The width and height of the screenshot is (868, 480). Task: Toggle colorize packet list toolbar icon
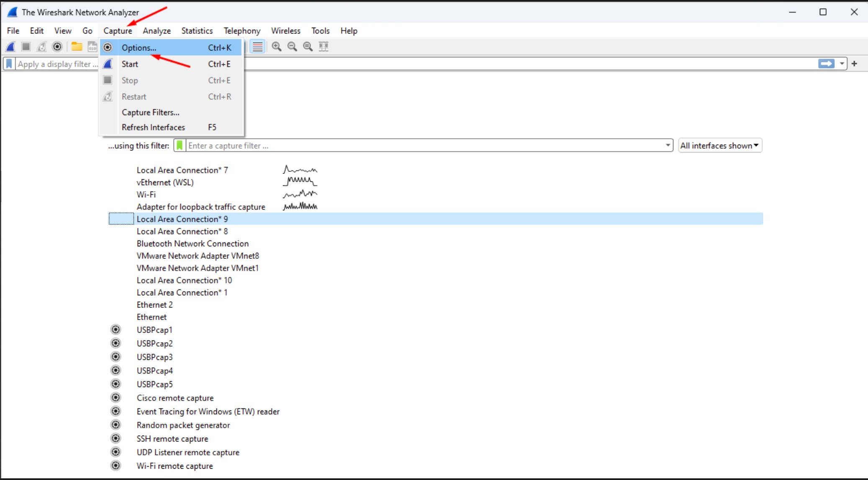(258, 46)
